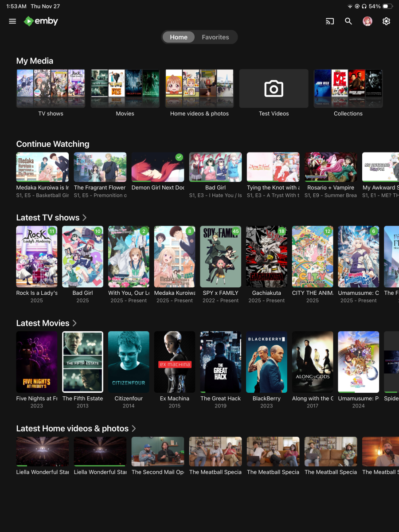Image resolution: width=399 pixels, height=532 pixels.
Task: Open The Great Hack movie poster
Action: 220,362
